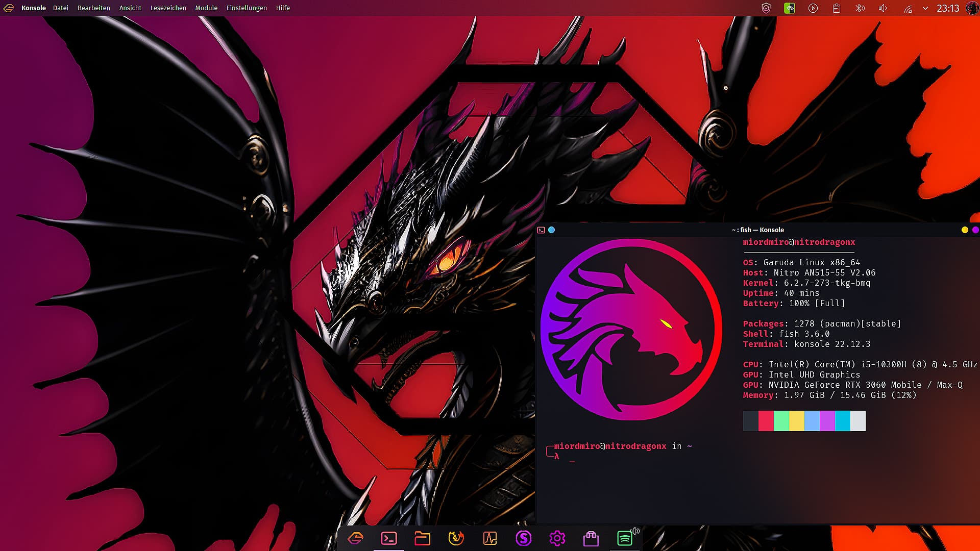Click the miordmiro@nitrodragonx neofetch header
Screen dimensions: 980x551
799,242
